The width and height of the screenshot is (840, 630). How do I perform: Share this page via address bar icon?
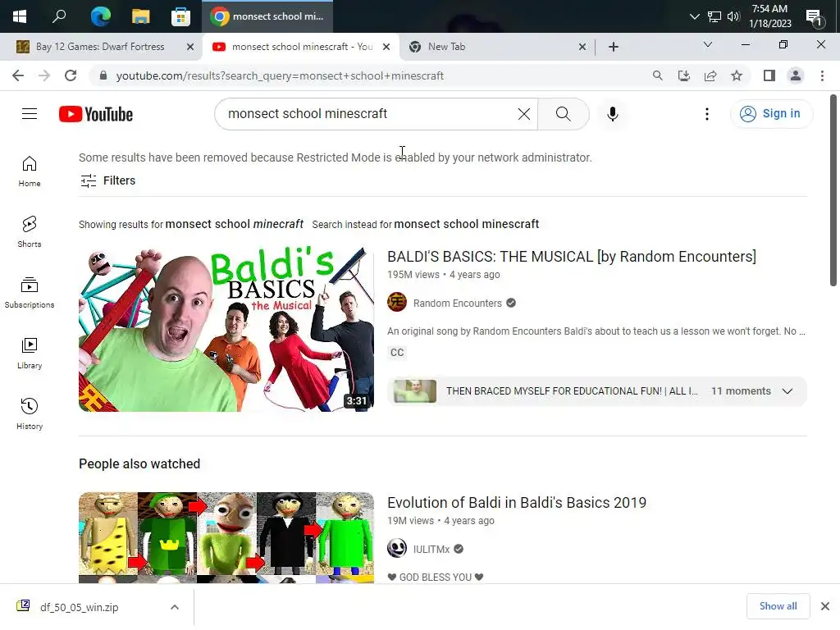coord(710,75)
